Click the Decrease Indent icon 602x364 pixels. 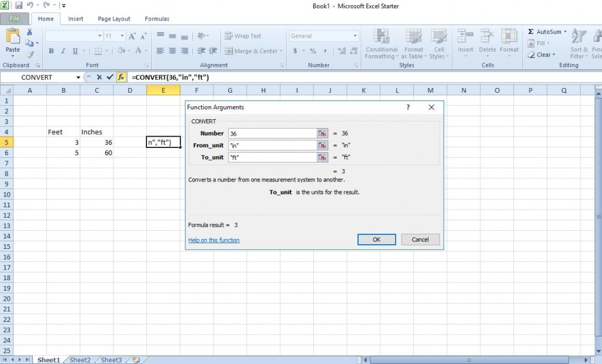(x=201, y=50)
